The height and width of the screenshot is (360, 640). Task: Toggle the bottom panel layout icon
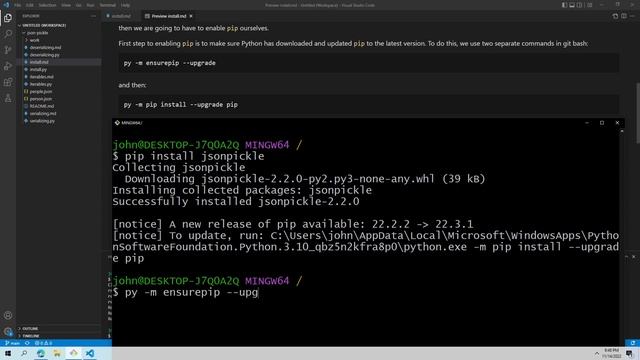tap(572, 5)
